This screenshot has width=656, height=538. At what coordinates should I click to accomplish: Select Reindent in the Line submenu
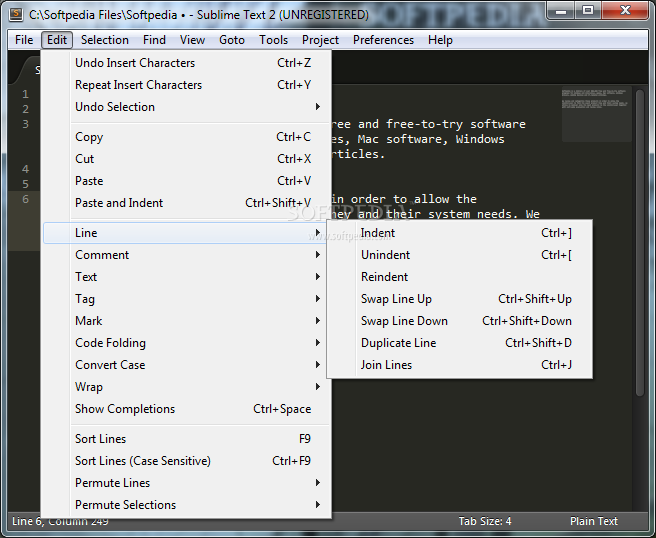click(x=460, y=277)
